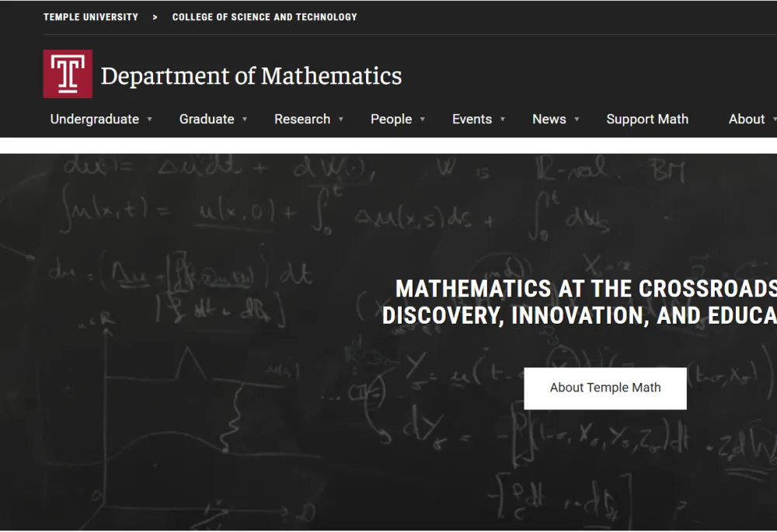Go to College of Science and Technology
This screenshot has width=777, height=532.
pos(264,17)
